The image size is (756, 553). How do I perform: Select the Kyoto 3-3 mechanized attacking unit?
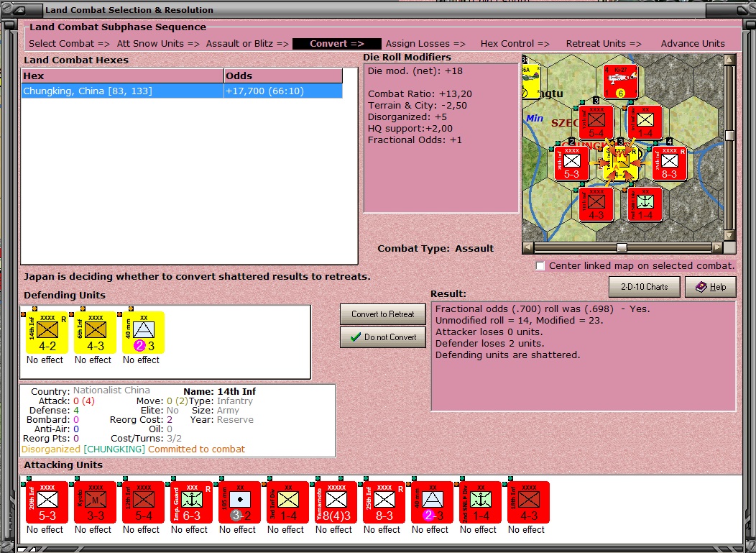coord(95,502)
